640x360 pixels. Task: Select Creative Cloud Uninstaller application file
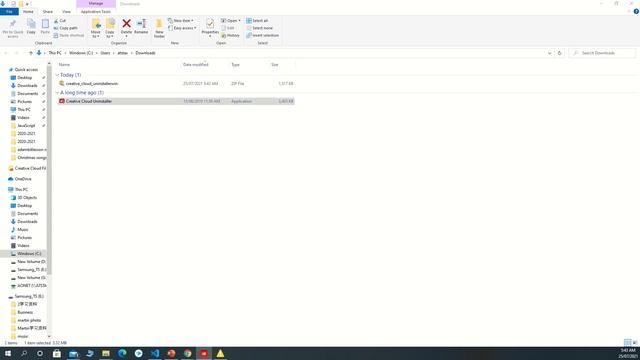176,101
